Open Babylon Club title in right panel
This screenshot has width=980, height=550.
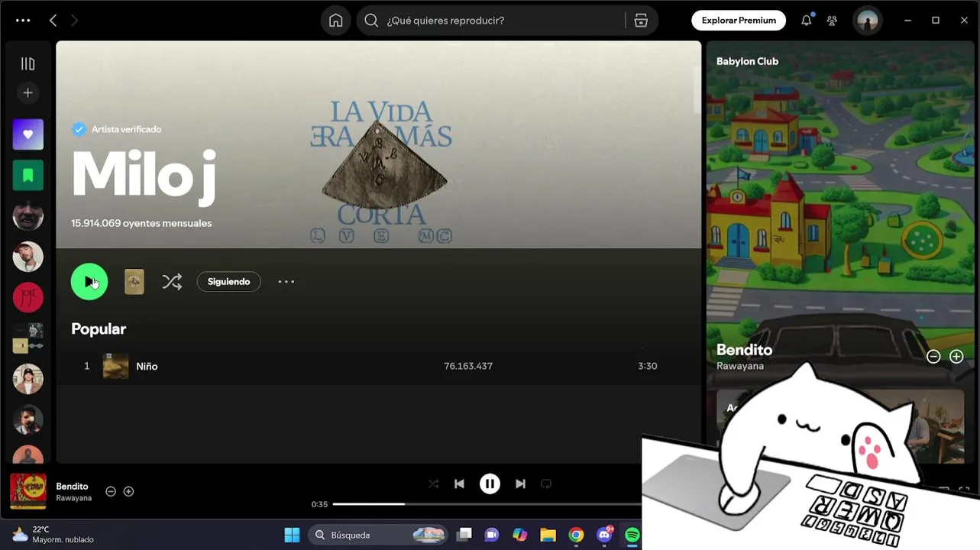[x=747, y=61]
